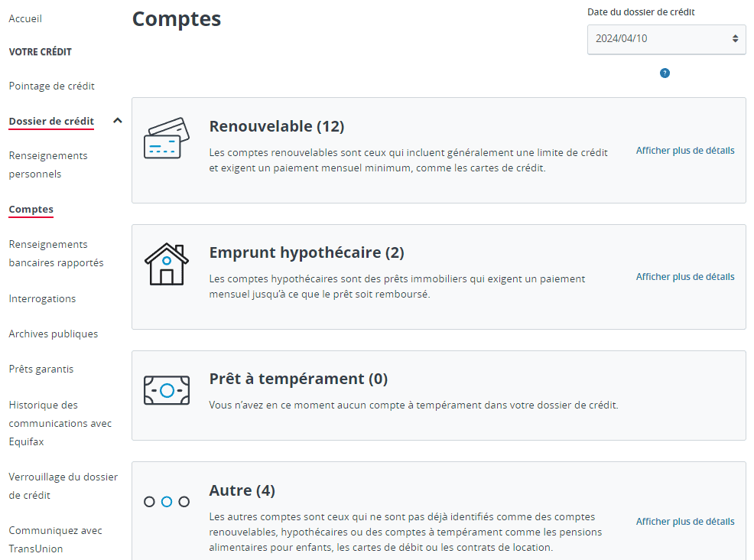
Task: Click the three-circles icon for Autre
Action: tap(167, 502)
